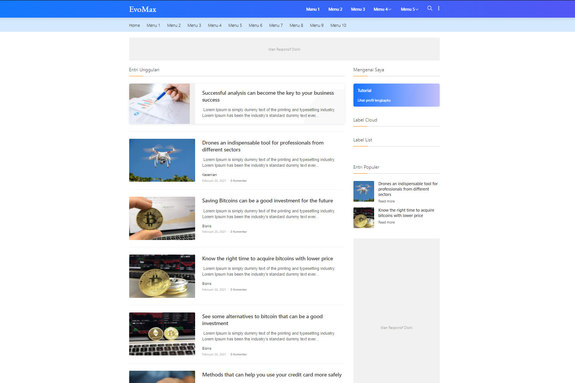
Task: Open thumbnail of bitcoin with silver coins
Action: tap(162, 276)
